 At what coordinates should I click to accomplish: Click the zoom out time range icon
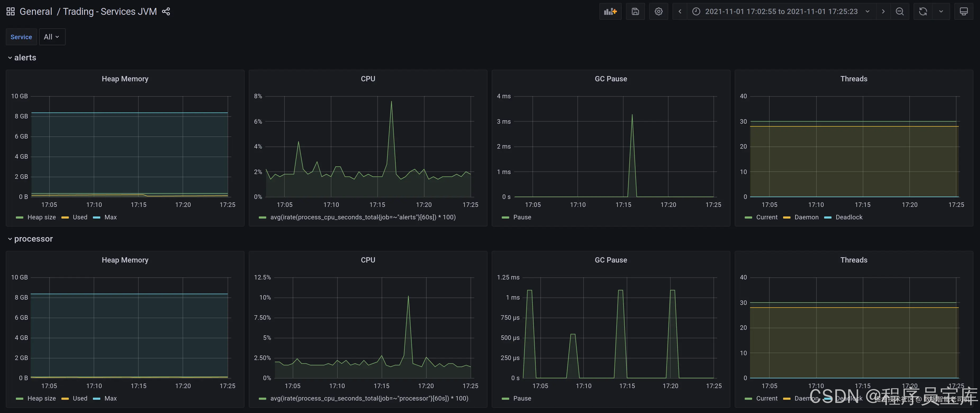pyautogui.click(x=899, y=11)
